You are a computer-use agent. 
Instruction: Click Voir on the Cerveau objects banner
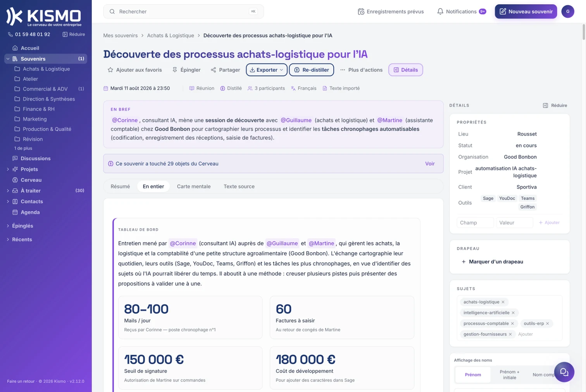(430, 163)
